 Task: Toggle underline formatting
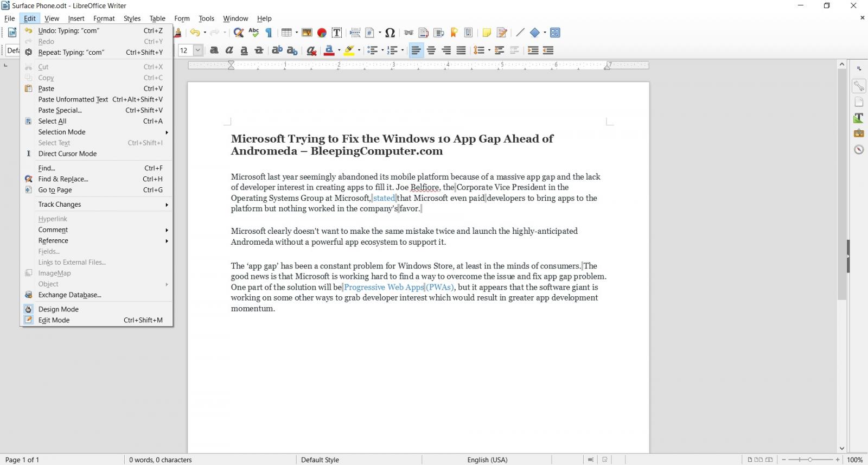(x=244, y=50)
